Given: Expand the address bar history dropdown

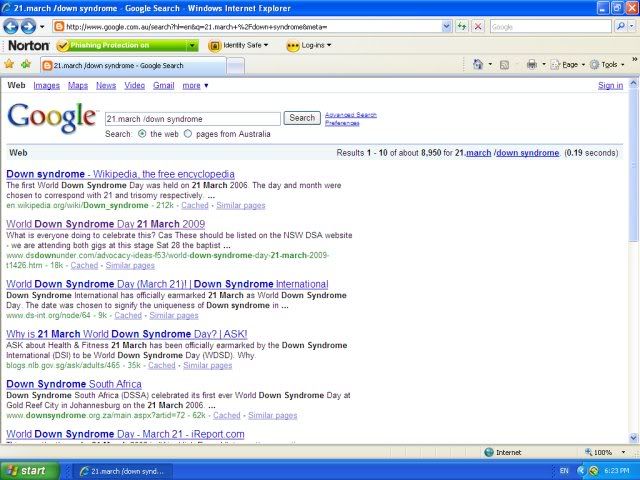Looking at the screenshot, I should (447, 27).
